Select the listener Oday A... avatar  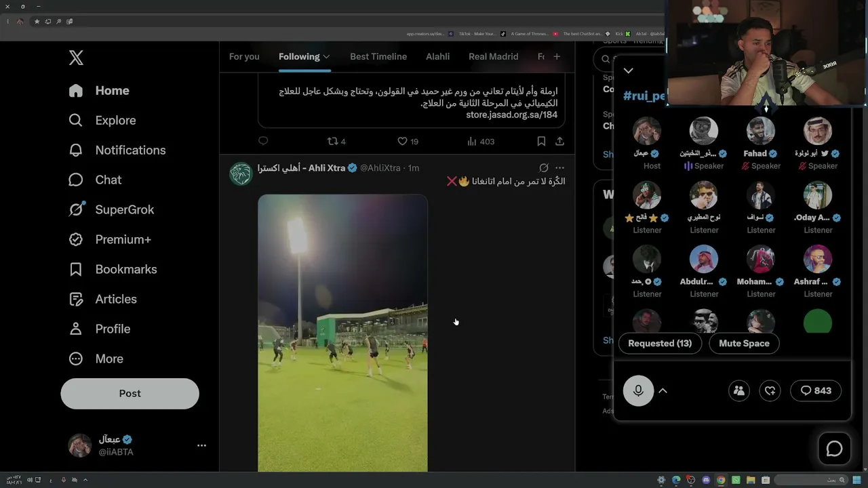point(818,195)
